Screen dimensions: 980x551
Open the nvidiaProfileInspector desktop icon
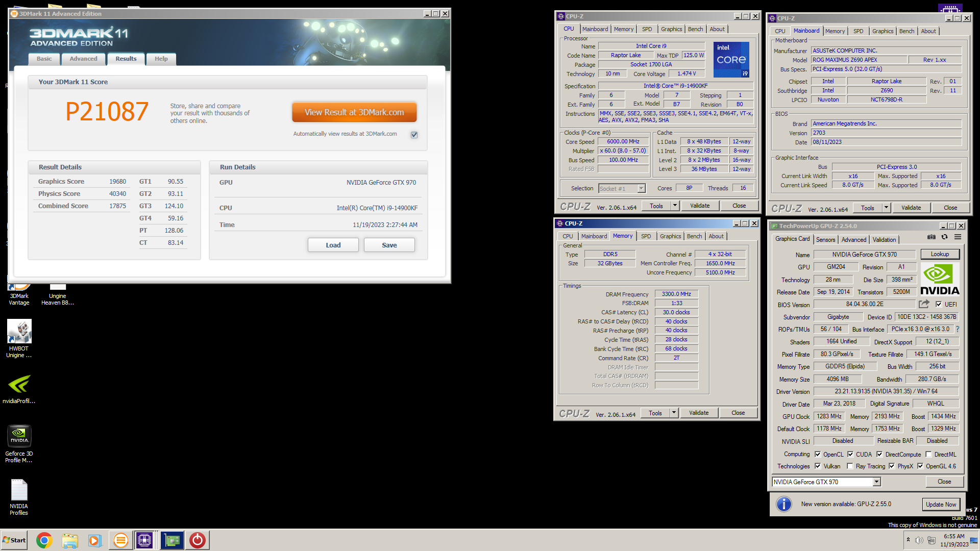(19, 389)
